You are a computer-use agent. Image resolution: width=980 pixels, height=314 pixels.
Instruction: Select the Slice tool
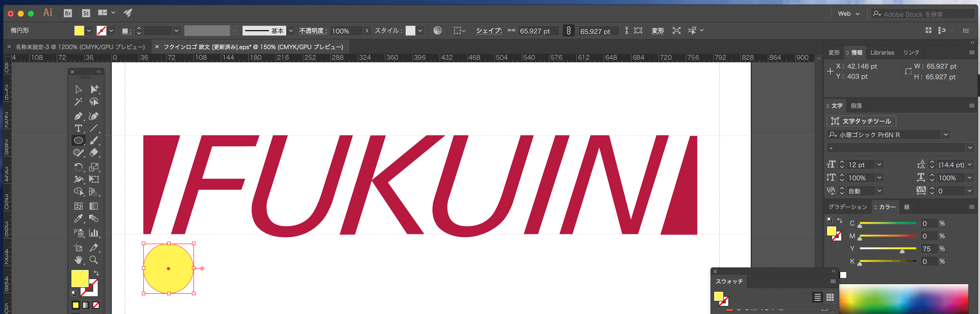coord(94,248)
